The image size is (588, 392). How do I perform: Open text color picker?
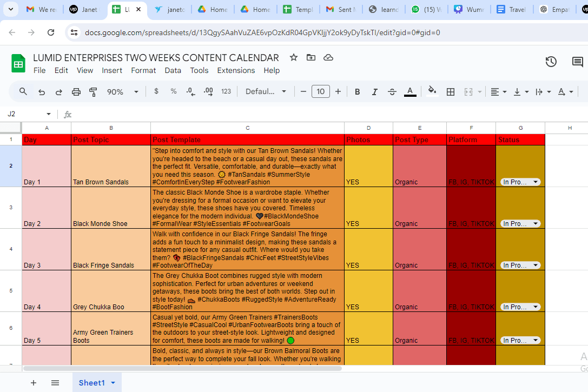[410, 92]
